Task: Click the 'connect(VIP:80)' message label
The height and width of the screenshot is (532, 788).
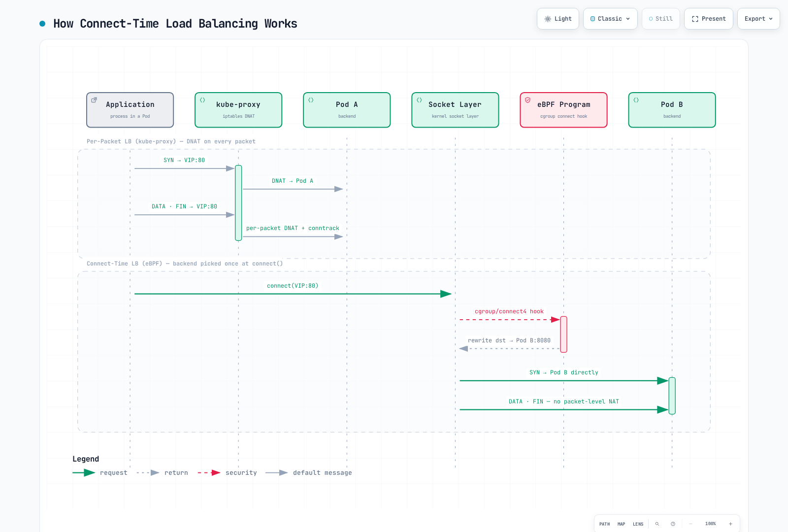Action: coord(293,286)
